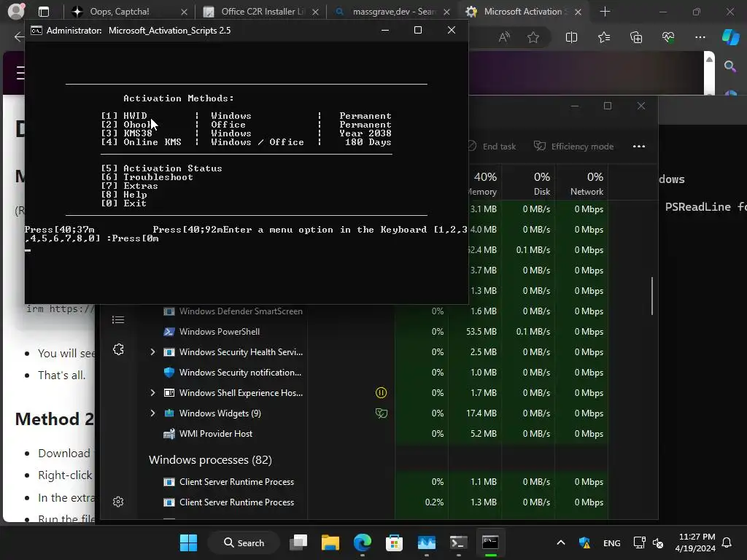Close the 'Oops, Captcha!' tab
This screenshot has width=747, height=560.
pyautogui.click(x=185, y=12)
